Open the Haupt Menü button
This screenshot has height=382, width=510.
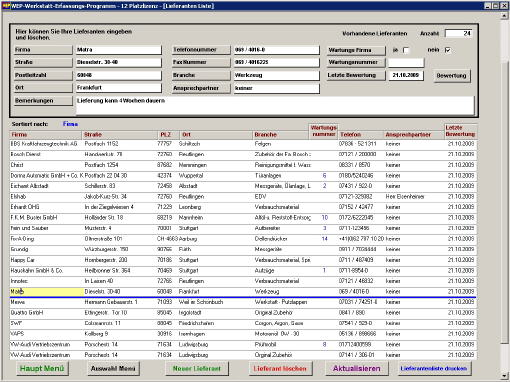(x=42, y=369)
